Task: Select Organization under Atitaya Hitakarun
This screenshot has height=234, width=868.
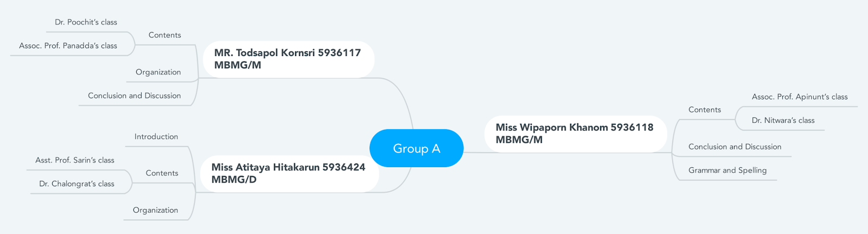Action: pos(156,210)
